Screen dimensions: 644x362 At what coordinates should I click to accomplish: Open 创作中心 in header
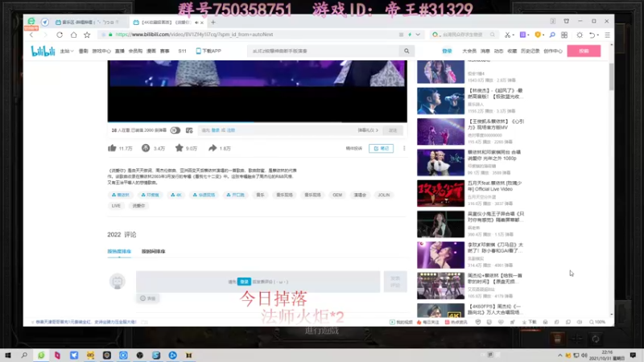click(x=553, y=51)
